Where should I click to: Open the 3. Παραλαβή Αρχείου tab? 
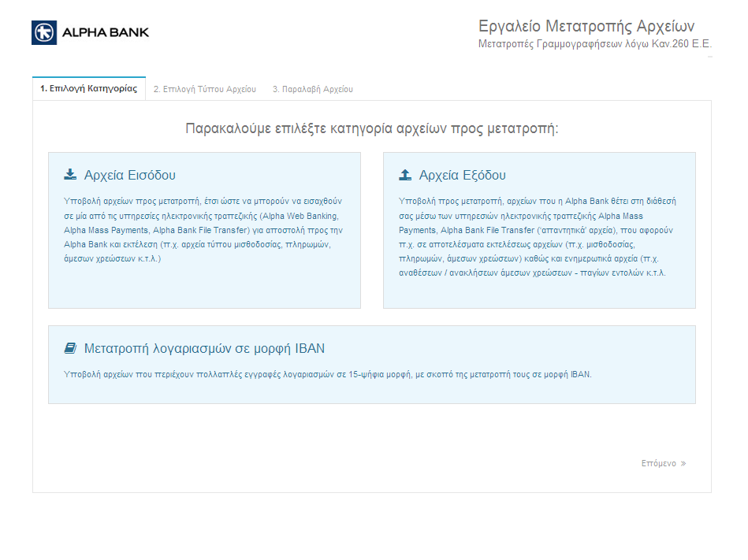312,89
